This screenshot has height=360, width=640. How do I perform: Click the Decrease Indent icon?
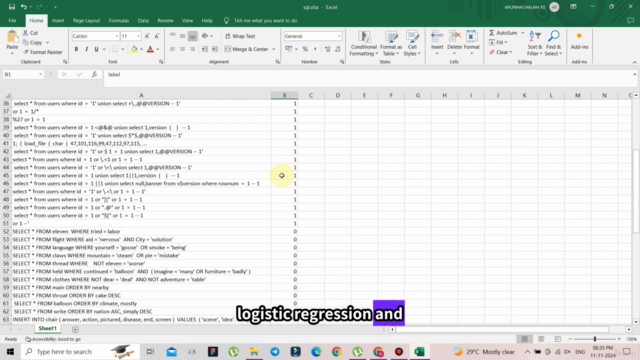click(204, 49)
